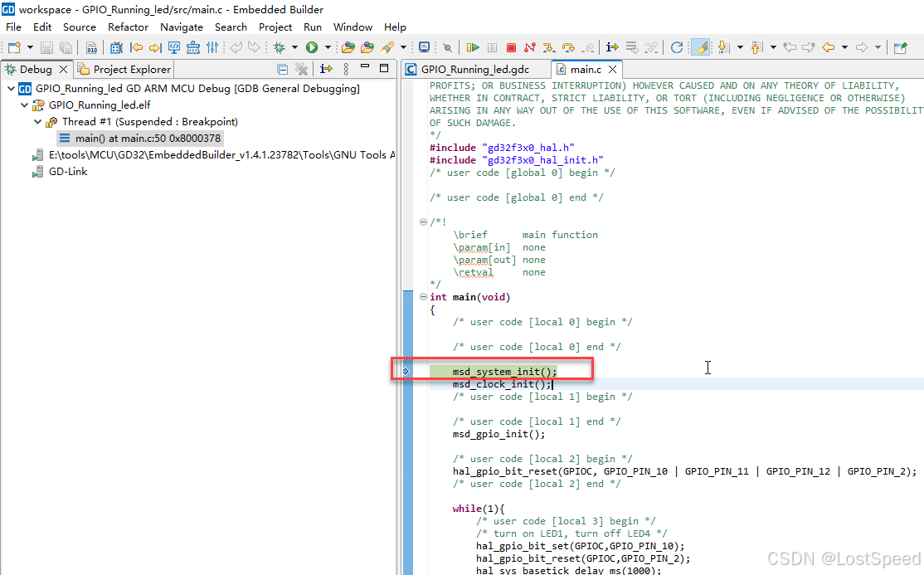The height and width of the screenshot is (575, 924).
Task: Resume debugging with the green Resume icon
Action: [474, 47]
